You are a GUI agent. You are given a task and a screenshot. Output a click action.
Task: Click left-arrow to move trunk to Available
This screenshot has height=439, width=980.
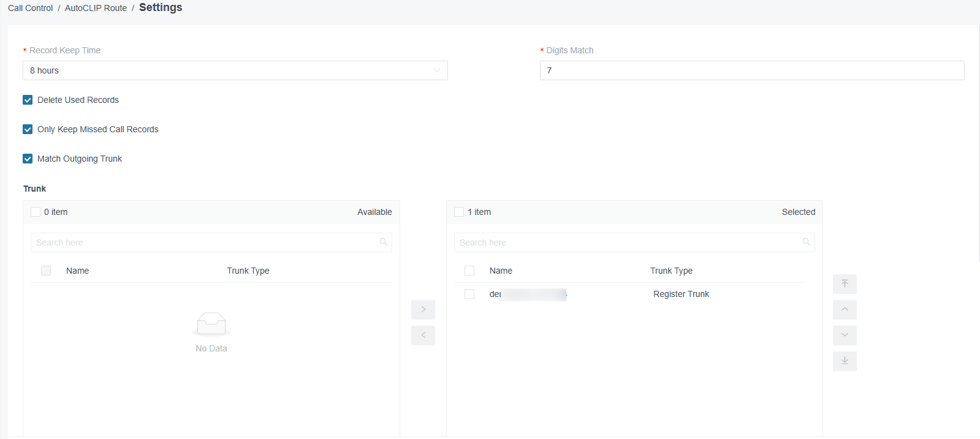tap(423, 336)
